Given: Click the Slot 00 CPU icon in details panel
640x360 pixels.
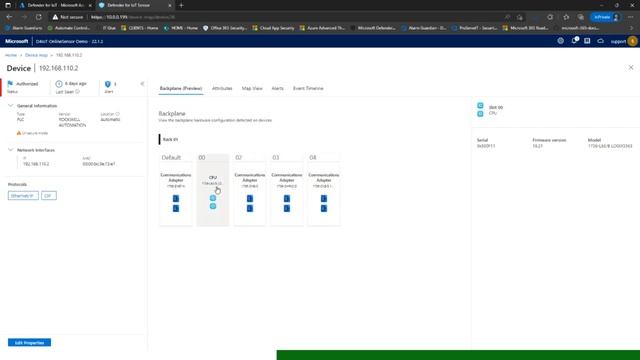Looking at the screenshot, I should (x=480, y=109).
